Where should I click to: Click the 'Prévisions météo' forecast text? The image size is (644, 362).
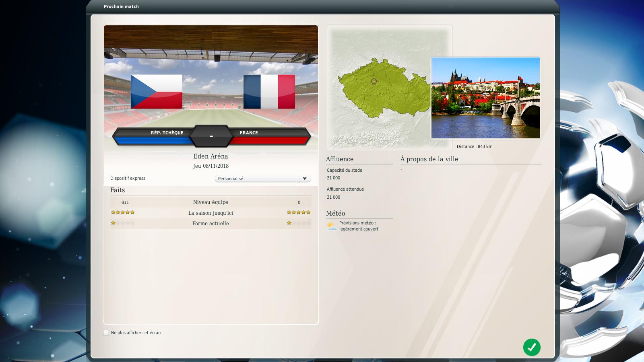point(359,226)
